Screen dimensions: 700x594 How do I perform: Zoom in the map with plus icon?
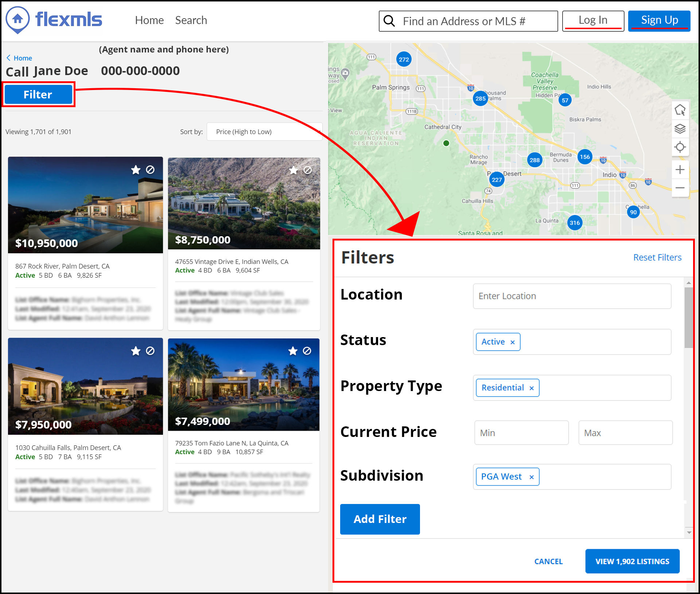pos(680,169)
